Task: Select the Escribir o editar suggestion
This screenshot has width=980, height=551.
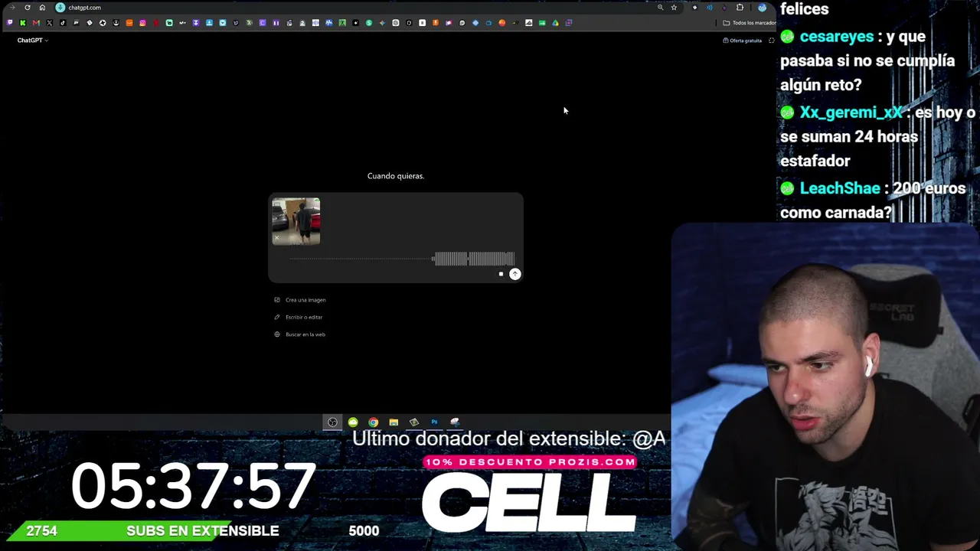Action: pyautogui.click(x=299, y=317)
